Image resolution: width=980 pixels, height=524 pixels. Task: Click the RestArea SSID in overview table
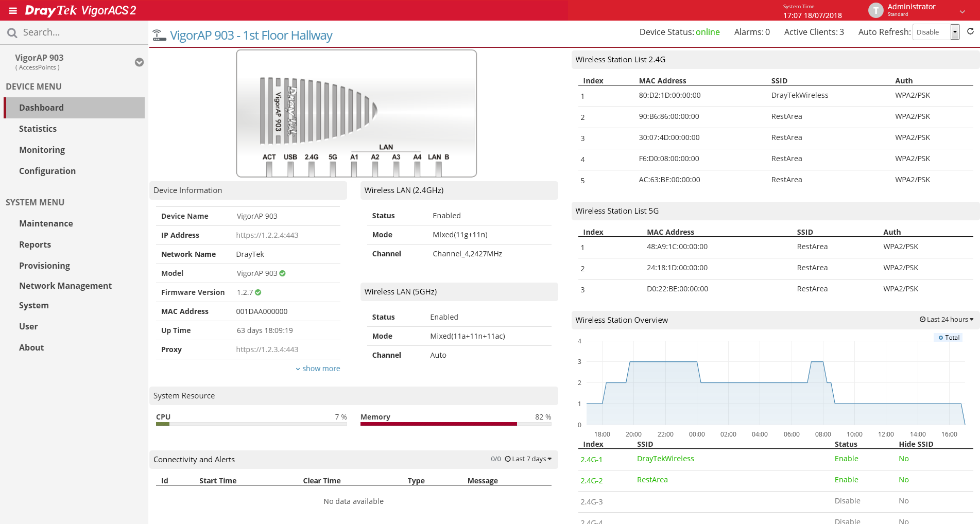point(652,480)
